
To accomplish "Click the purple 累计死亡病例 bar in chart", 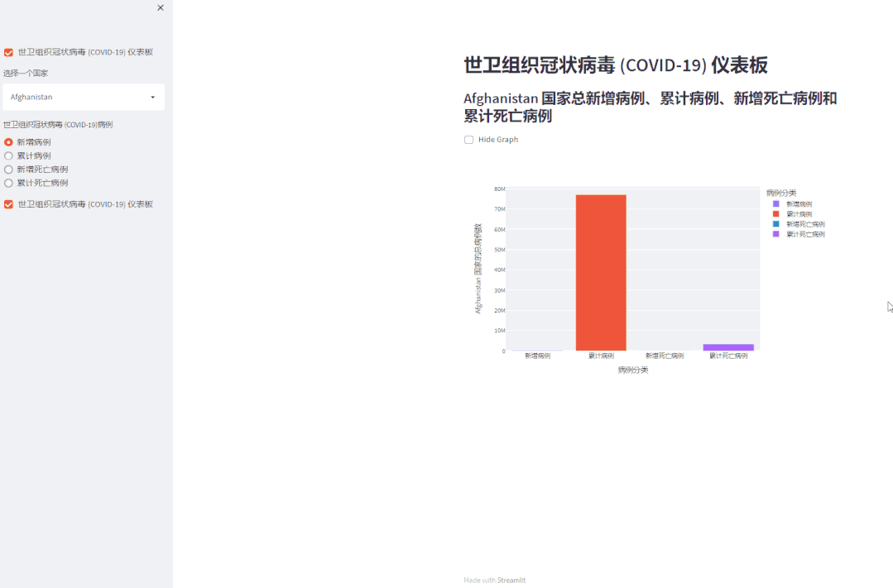I will [x=728, y=347].
